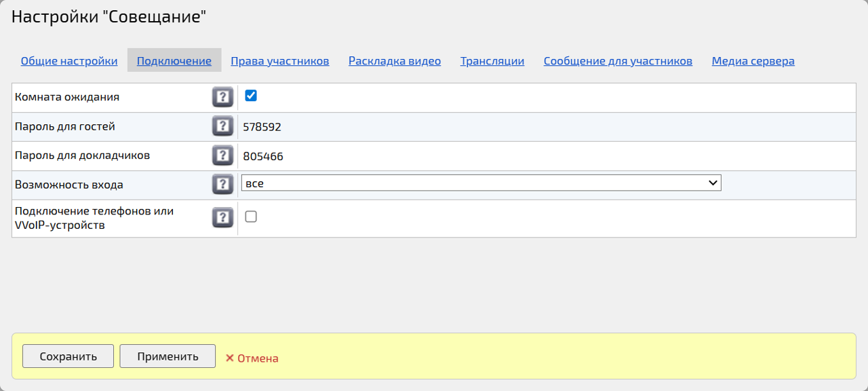
Task: Go to the Раскладка видео tab
Action: click(x=395, y=61)
